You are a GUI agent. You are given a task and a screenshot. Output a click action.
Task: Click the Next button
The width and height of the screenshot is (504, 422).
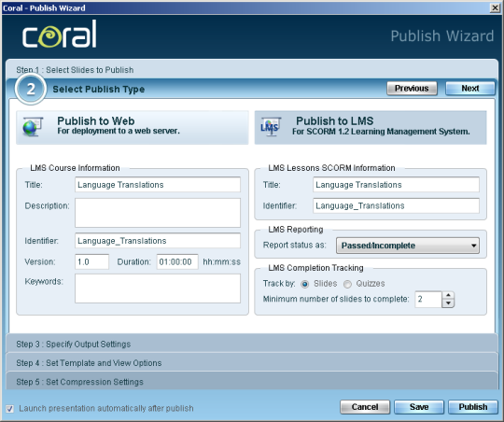click(x=469, y=89)
